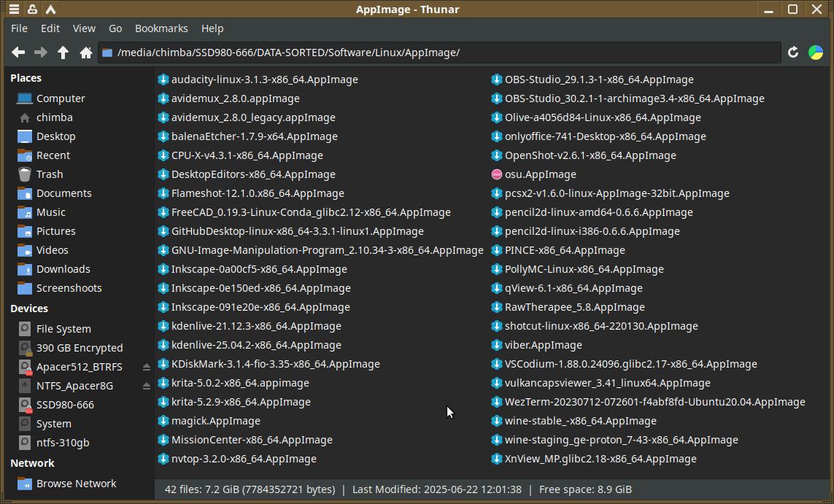Open the window menu button in titlebar
The image size is (834, 504).
tap(14, 9)
